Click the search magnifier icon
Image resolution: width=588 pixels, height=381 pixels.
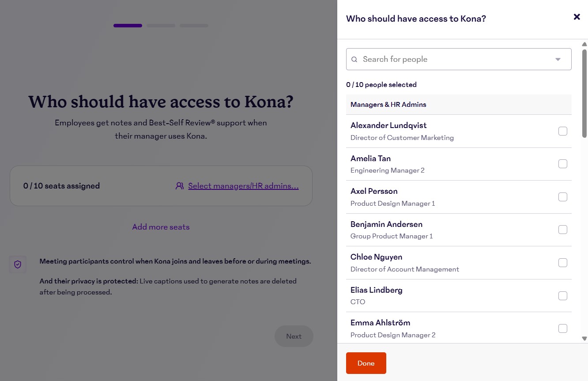click(x=354, y=59)
